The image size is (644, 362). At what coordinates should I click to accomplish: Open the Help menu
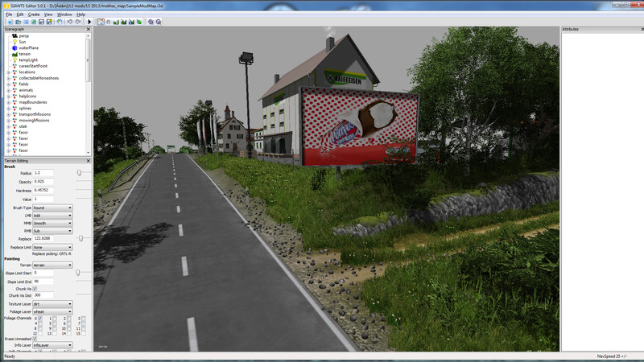point(81,14)
